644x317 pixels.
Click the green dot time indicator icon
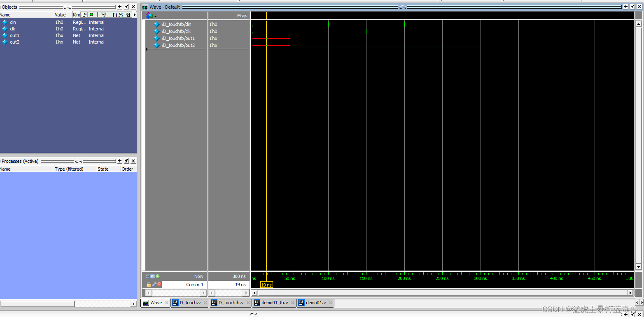tap(91, 15)
